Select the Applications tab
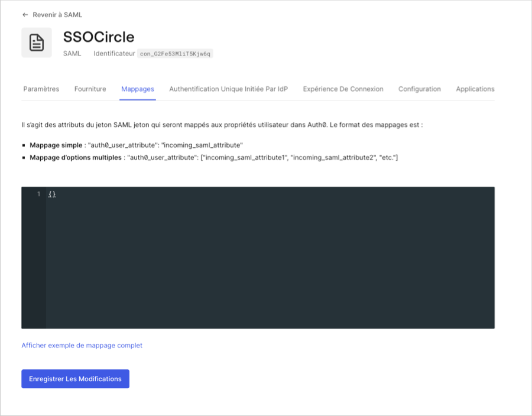The image size is (532, 416). [x=475, y=89]
